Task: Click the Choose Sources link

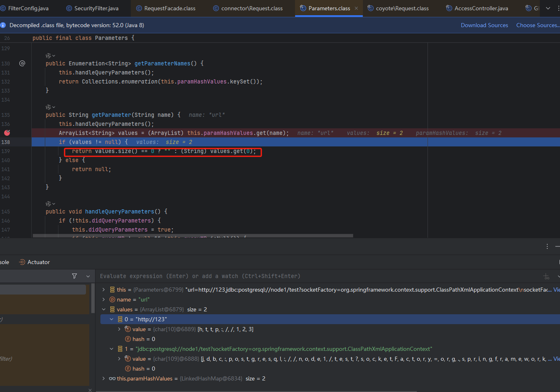Action: coord(538,25)
